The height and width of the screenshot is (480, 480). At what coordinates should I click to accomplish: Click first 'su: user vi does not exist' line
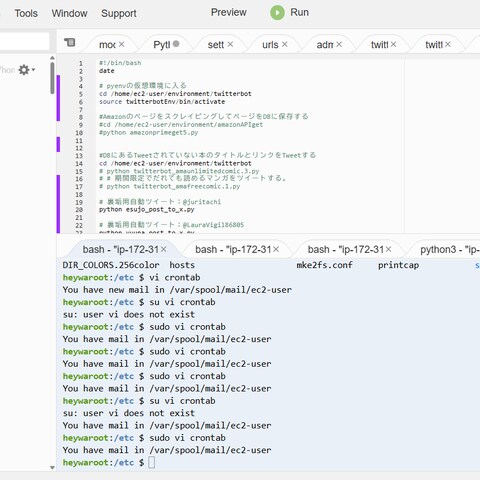[x=129, y=314]
